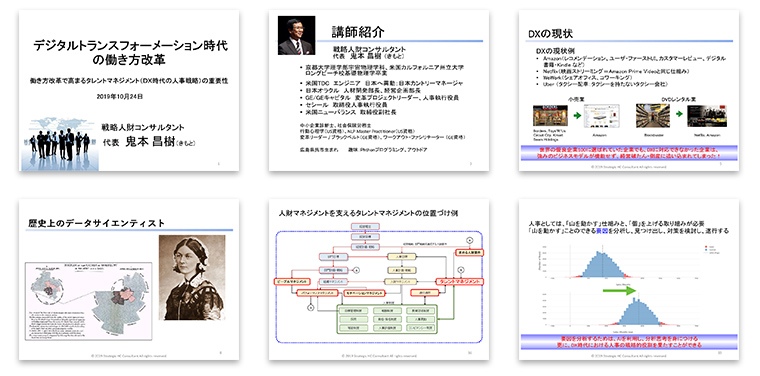This screenshot has width=760, height=376.
Task: Open the 歴史上のデータサイエンティスト slide thumbnail
Action: (x=129, y=280)
